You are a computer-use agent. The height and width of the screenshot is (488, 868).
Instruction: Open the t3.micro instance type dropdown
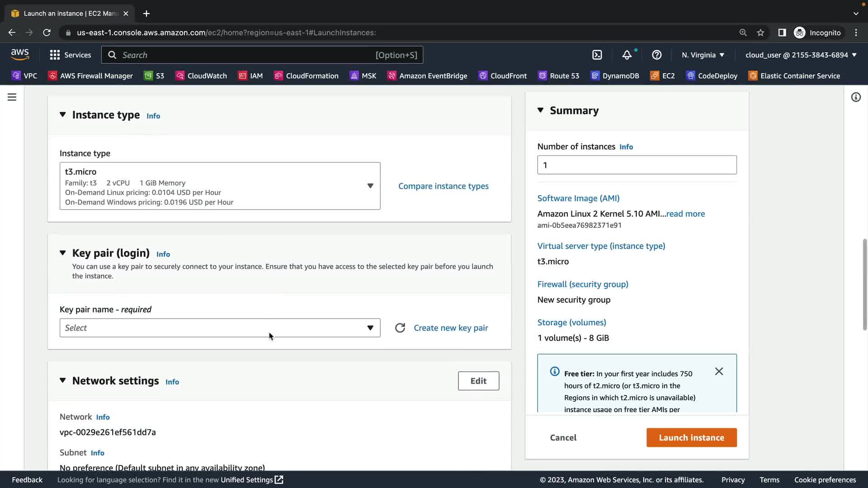pos(220,186)
